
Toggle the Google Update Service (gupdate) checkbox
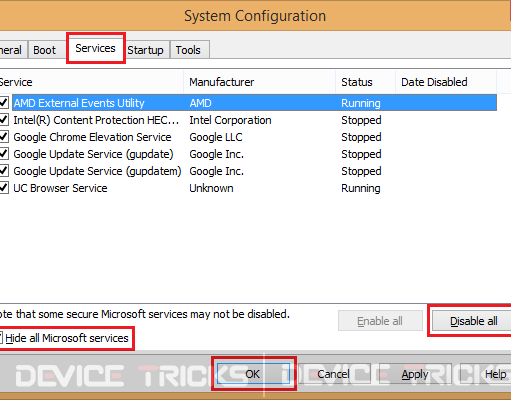tap(4, 154)
